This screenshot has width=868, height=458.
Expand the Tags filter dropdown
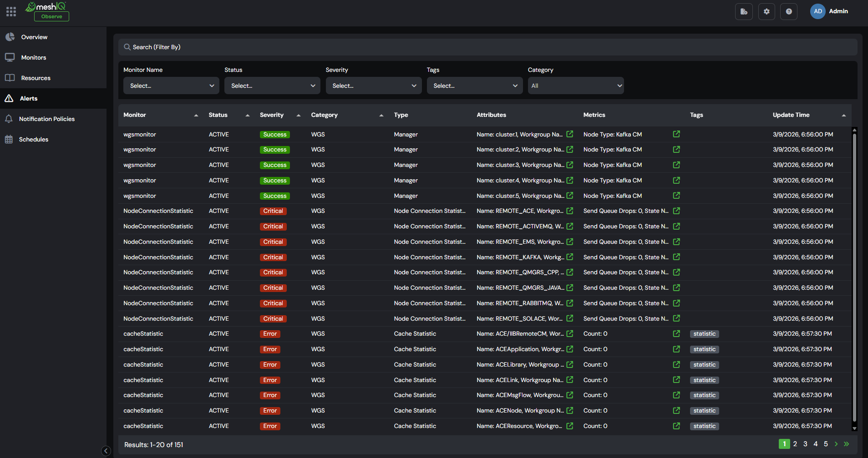click(x=475, y=86)
